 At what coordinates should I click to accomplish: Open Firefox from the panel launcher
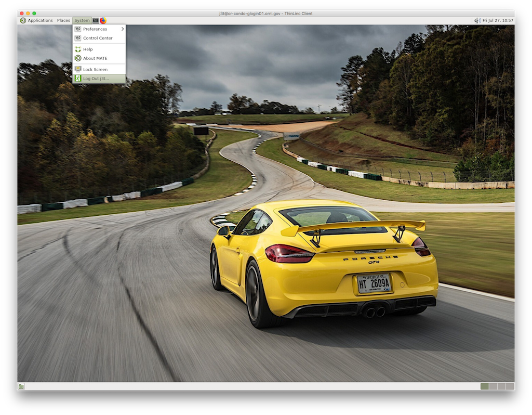point(103,20)
